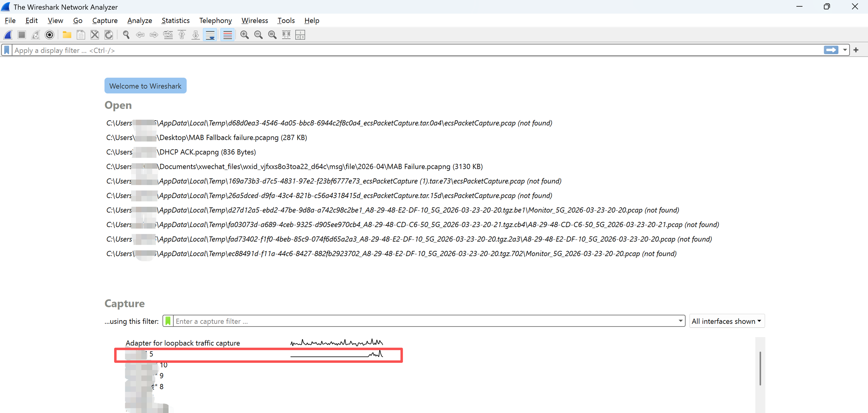Click the loopback adapter traffic sparkline
This screenshot has height=413, width=868.
(x=337, y=343)
